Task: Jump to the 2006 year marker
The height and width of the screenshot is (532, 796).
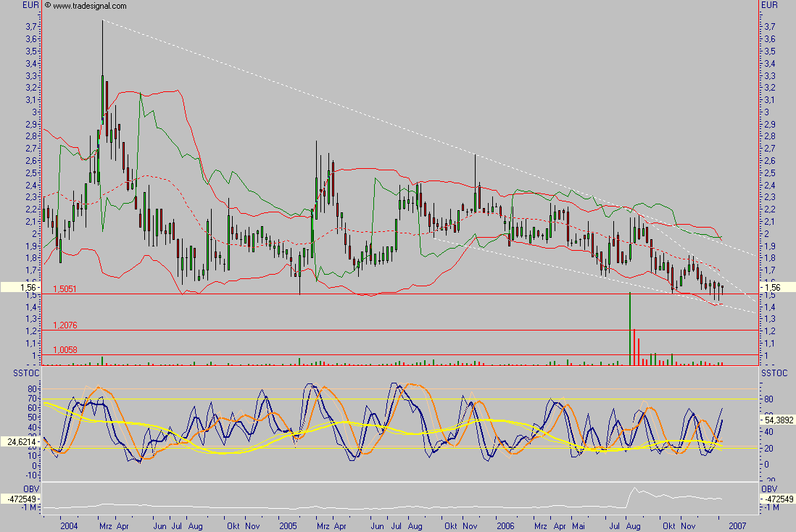Action: pos(505,524)
